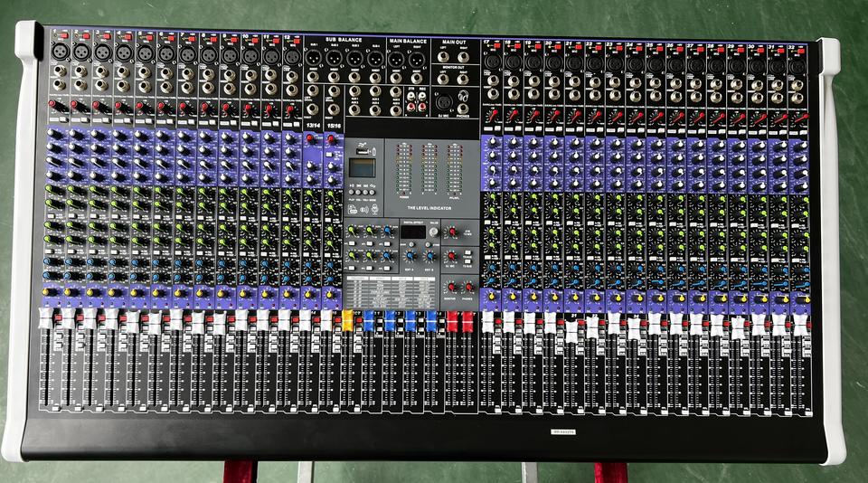
Task: Move the channel 17 fader
Action: click(x=487, y=322)
